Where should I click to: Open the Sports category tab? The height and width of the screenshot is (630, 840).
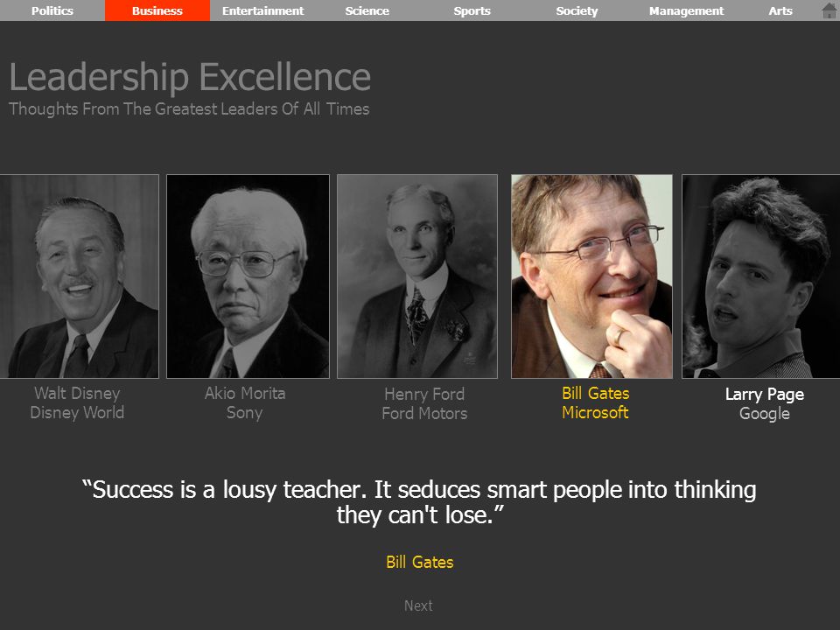472,10
